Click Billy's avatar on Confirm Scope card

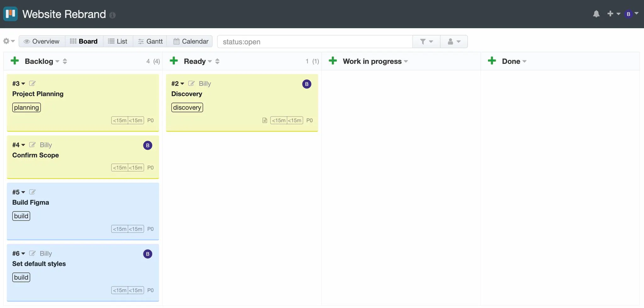(x=147, y=145)
